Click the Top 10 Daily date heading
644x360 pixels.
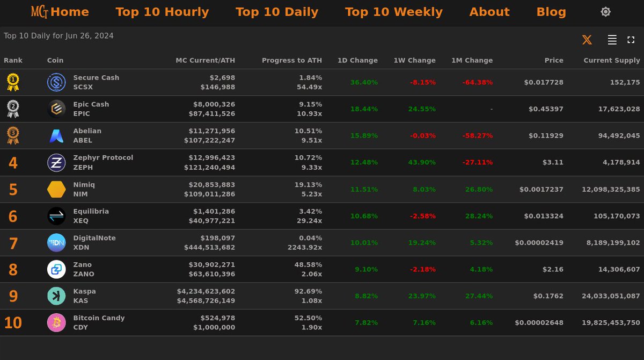pyautogui.click(x=58, y=36)
